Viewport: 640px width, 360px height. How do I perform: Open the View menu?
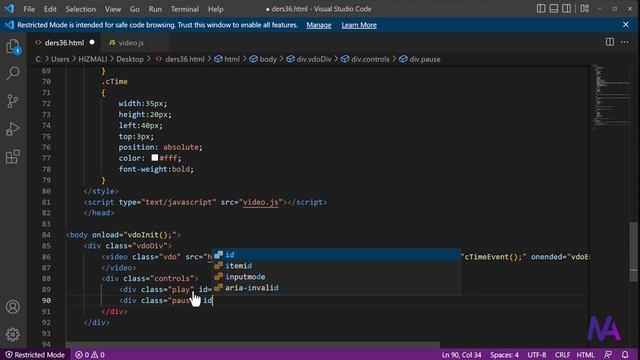click(113, 9)
